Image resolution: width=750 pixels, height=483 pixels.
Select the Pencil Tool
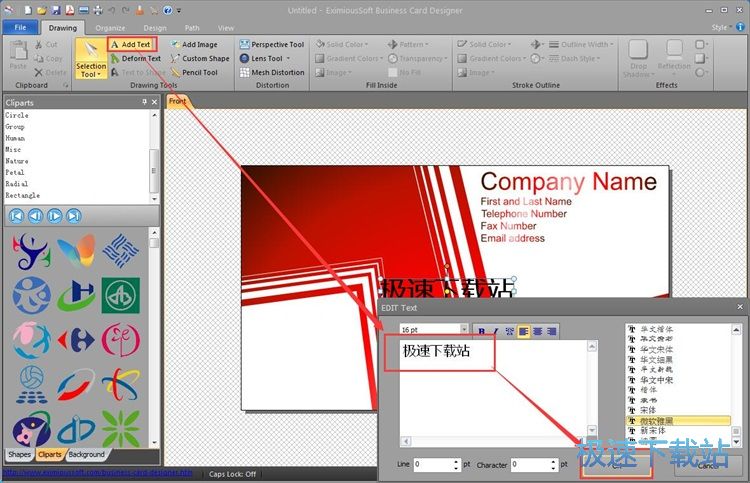194,72
